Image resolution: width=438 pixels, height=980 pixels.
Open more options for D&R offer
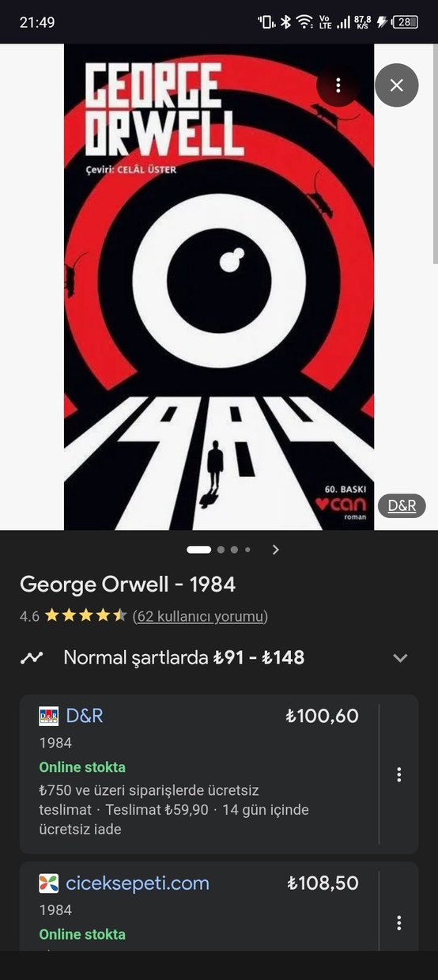click(399, 774)
